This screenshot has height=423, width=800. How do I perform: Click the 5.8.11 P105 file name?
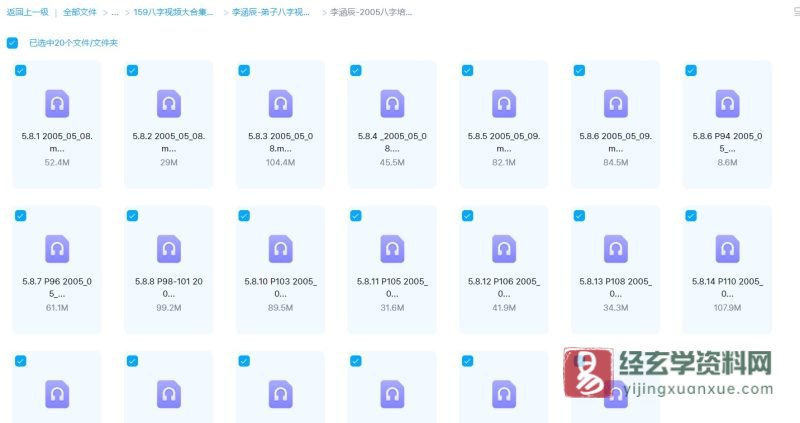[x=392, y=286]
